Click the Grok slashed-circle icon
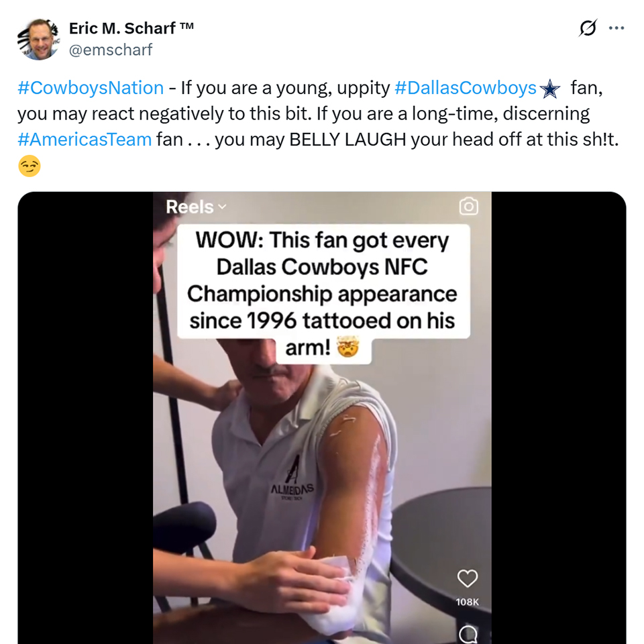The width and height of the screenshot is (644, 644). pyautogui.click(x=588, y=28)
